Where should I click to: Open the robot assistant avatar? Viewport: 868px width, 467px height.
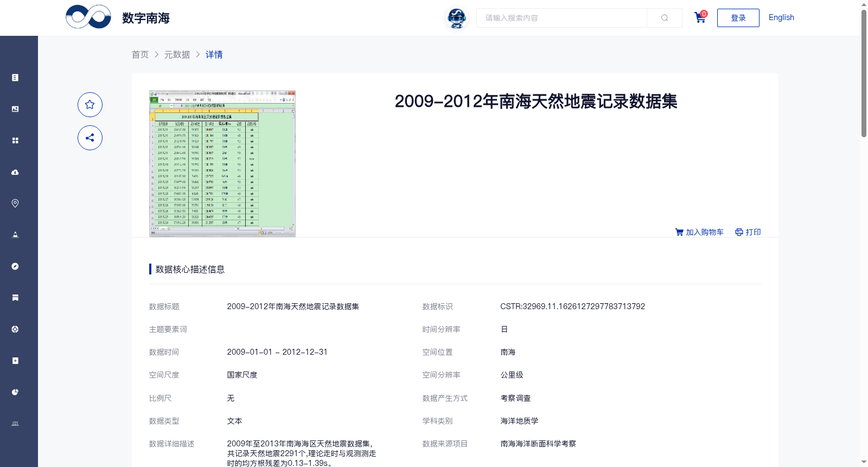(457, 18)
